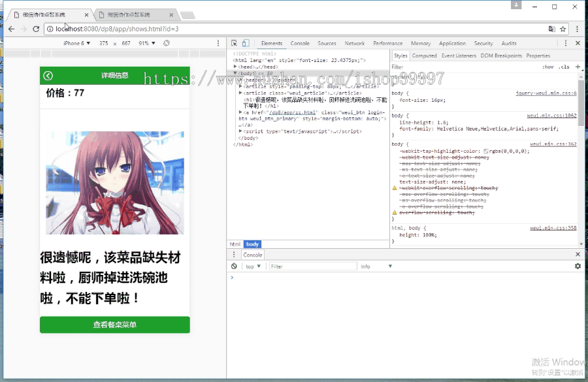
Task: Open the weui.min.css:1062 source link
Action: (x=551, y=116)
